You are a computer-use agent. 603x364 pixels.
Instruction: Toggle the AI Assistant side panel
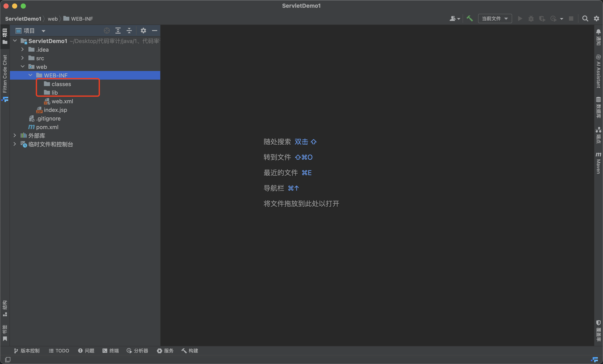coord(598,71)
